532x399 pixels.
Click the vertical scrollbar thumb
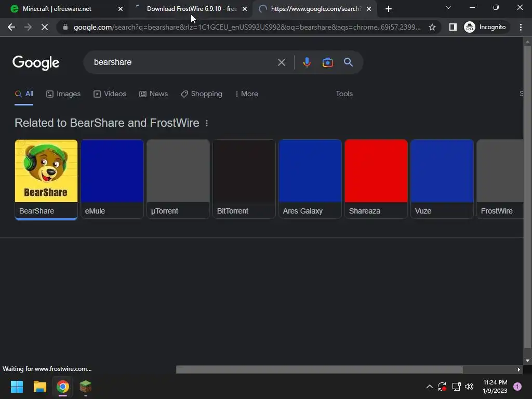pyautogui.click(x=527, y=197)
